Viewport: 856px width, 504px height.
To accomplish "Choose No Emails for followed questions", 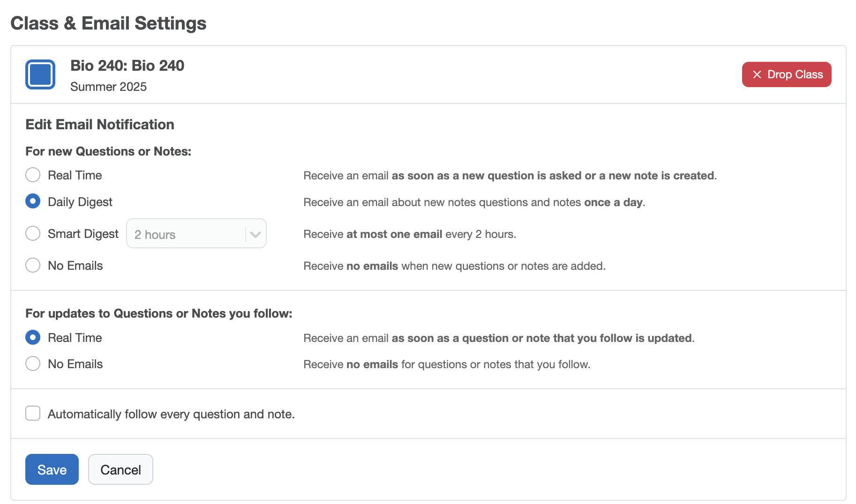I will point(33,363).
